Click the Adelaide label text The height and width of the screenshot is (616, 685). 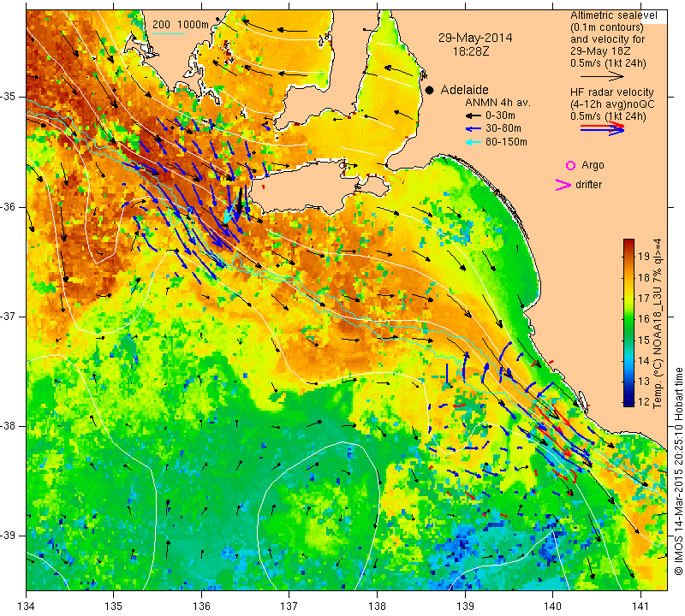coord(464,90)
